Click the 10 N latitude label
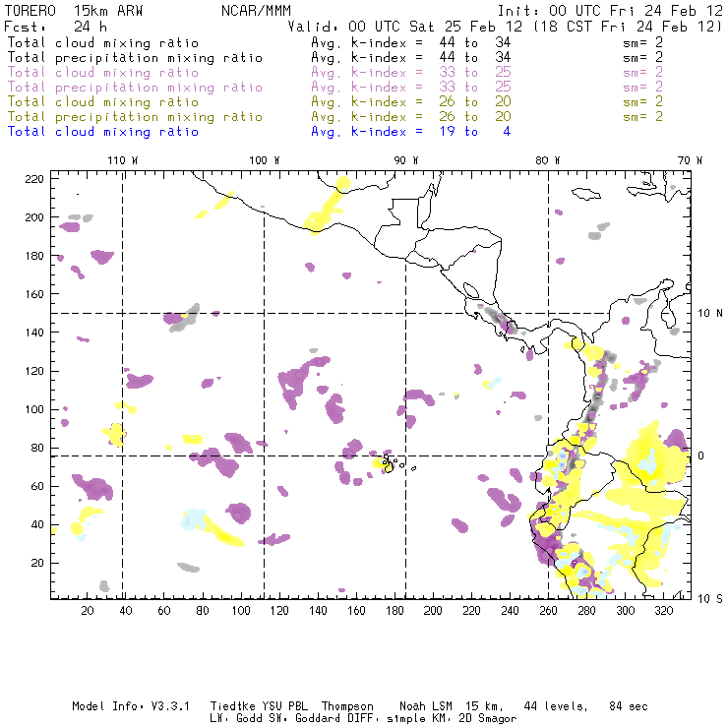The width and height of the screenshot is (728, 728). point(710,314)
